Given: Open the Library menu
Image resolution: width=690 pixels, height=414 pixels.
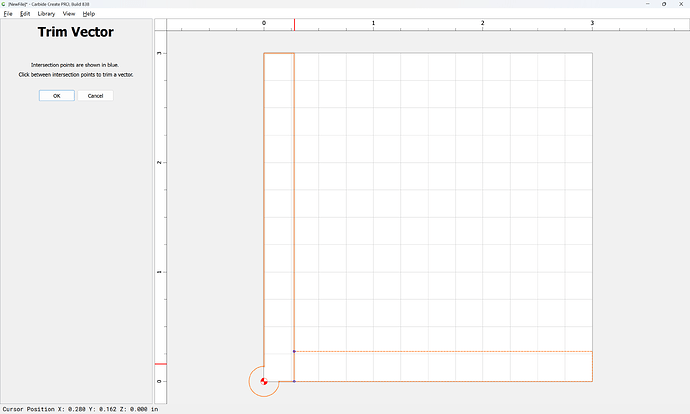Looking at the screenshot, I should 46,14.
